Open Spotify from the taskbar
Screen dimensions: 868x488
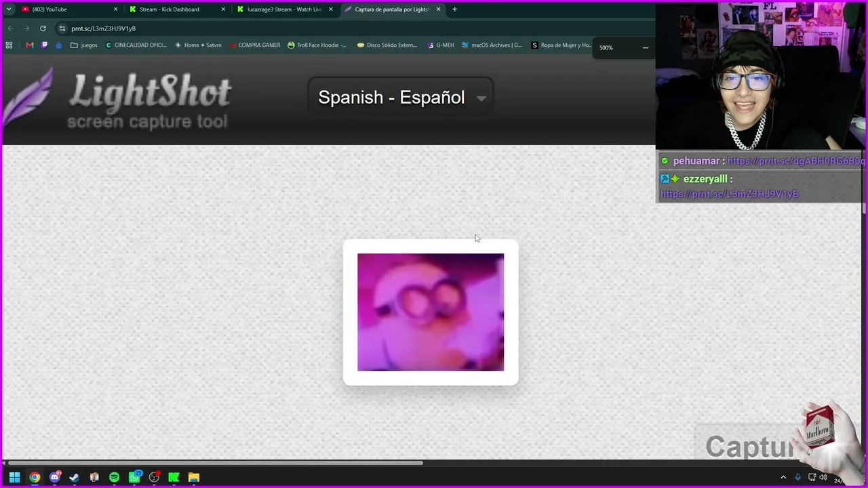point(114,477)
